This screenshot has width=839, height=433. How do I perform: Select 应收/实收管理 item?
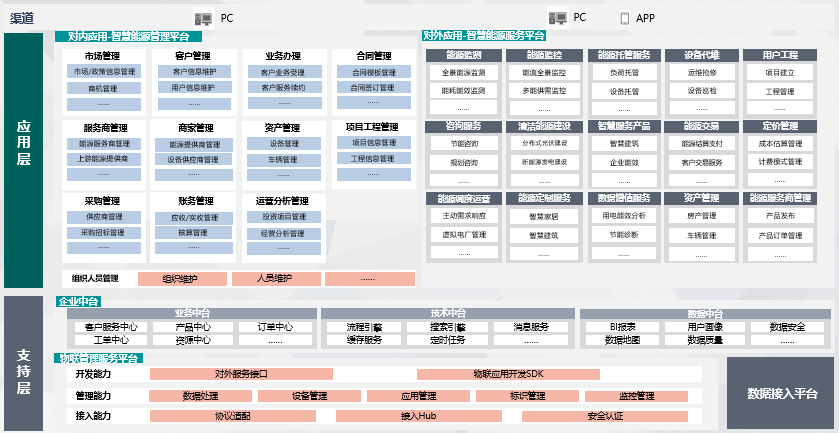coord(194,218)
